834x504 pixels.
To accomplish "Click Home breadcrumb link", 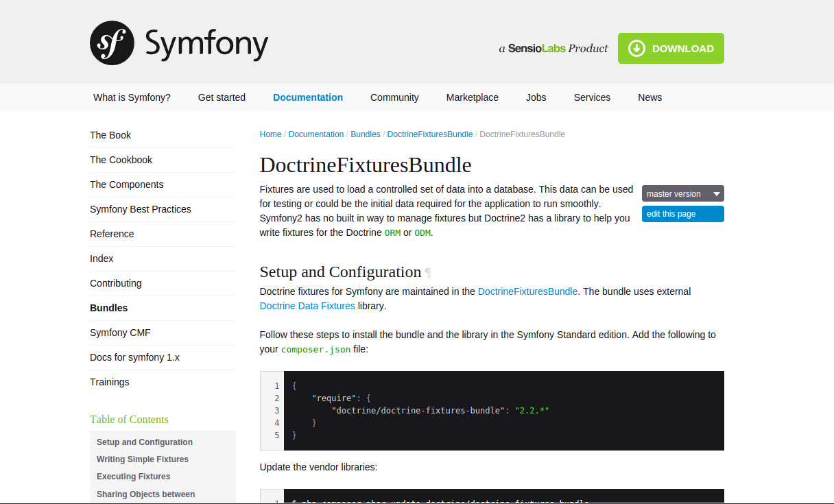I will (270, 134).
